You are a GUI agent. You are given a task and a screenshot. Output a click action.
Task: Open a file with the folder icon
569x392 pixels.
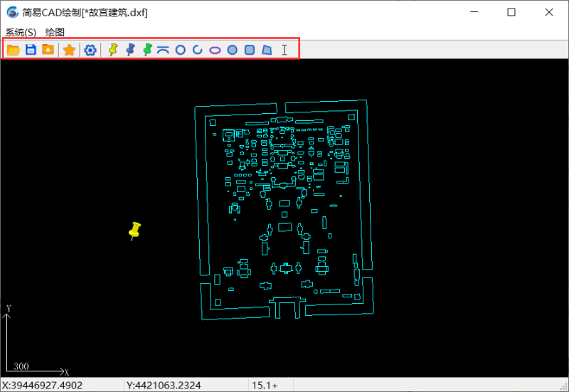14,50
